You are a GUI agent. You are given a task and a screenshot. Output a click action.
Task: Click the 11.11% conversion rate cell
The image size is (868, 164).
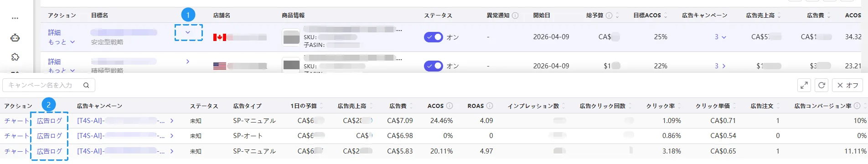coord(855,151)
